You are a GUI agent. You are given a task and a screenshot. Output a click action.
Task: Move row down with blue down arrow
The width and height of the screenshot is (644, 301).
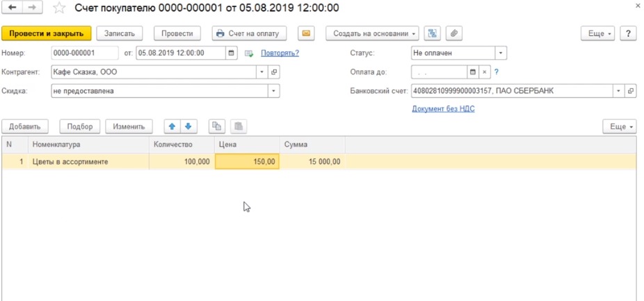point(189,127)
